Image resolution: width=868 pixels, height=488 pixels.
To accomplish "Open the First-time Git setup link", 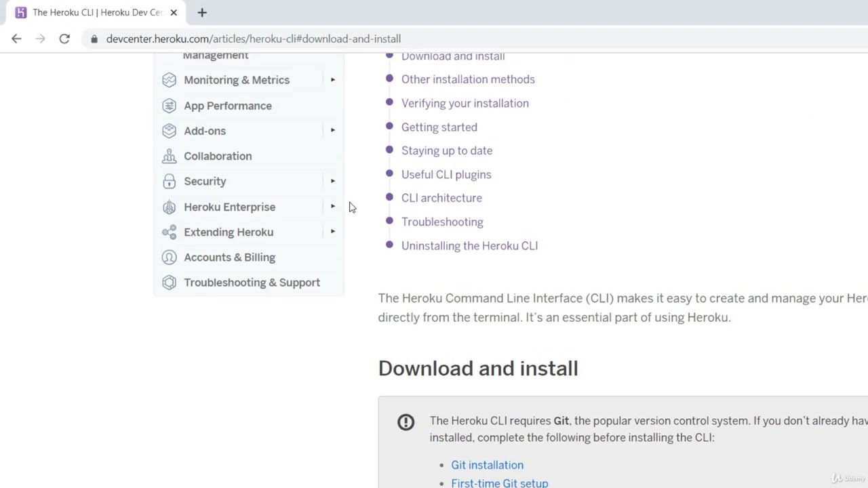I will [499, 483].
